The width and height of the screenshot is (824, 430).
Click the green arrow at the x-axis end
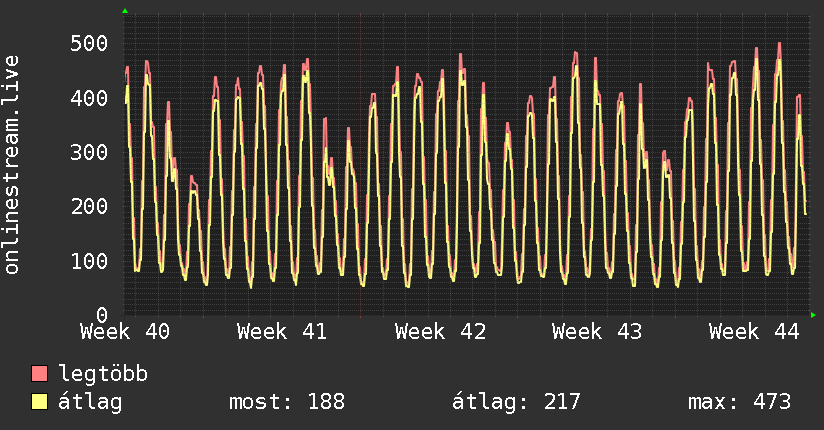coord(813,315)
